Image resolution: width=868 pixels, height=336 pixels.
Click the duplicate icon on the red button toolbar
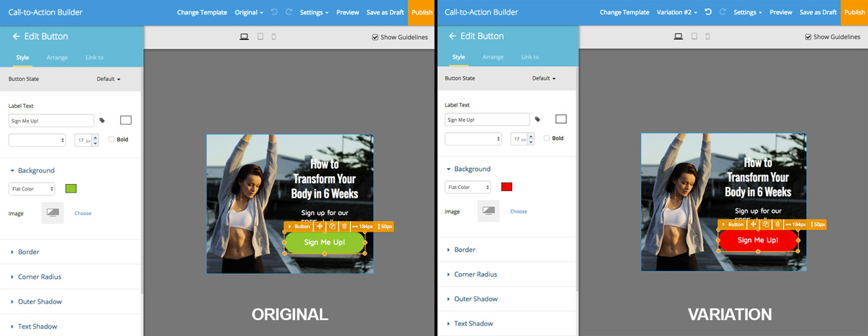tap(765, 224)
